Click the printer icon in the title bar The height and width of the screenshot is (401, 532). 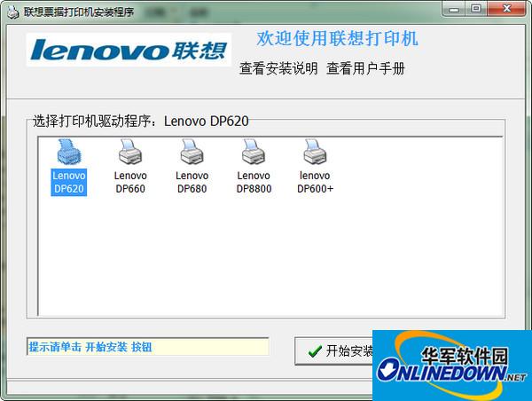[x=13, y=12]
